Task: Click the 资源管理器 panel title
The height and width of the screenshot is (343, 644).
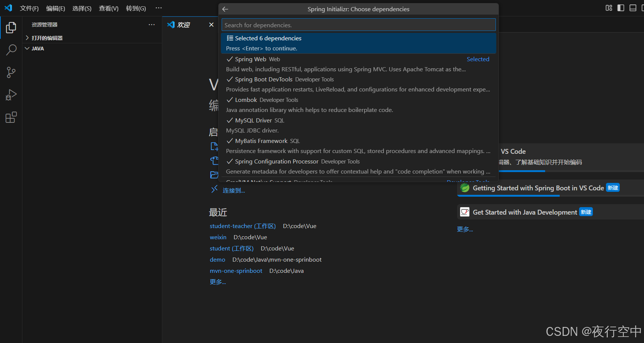Action: [x=44, y=25]
